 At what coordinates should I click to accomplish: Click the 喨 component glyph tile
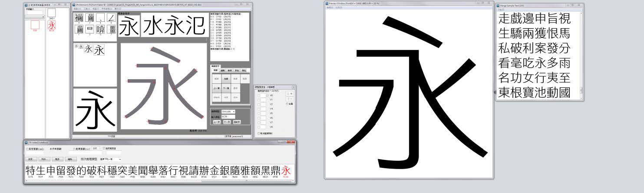coord(100,30)
